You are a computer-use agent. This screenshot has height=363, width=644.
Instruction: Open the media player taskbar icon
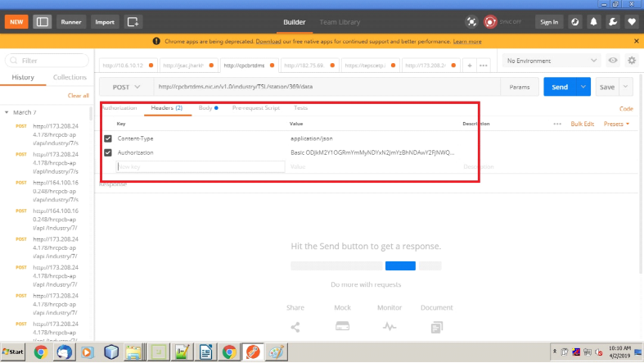87,352
